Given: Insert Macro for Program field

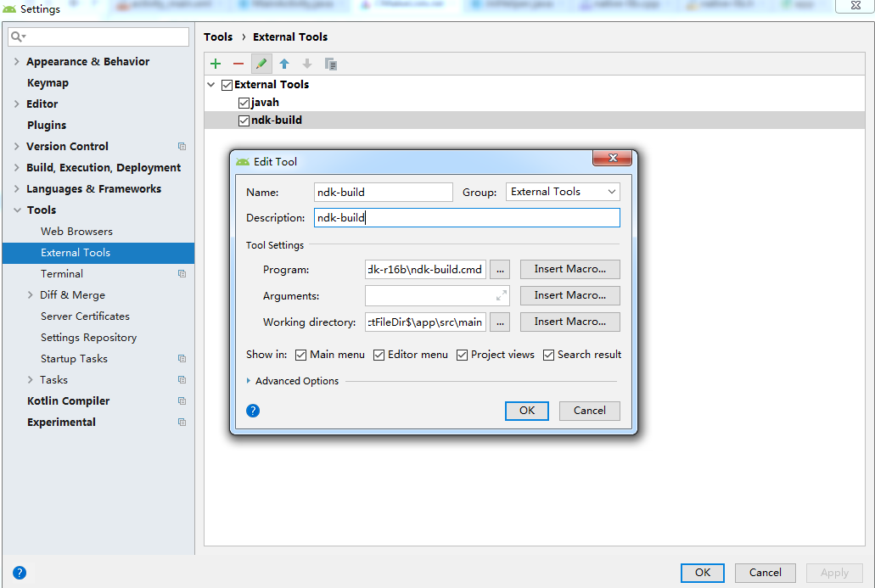Looking at the screenshot, I should tap(569, 270).
